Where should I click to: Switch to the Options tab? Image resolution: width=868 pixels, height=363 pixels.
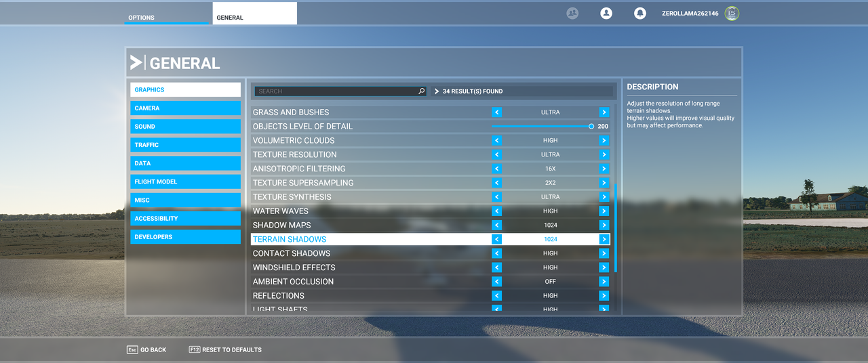click(x=167, y=15)
